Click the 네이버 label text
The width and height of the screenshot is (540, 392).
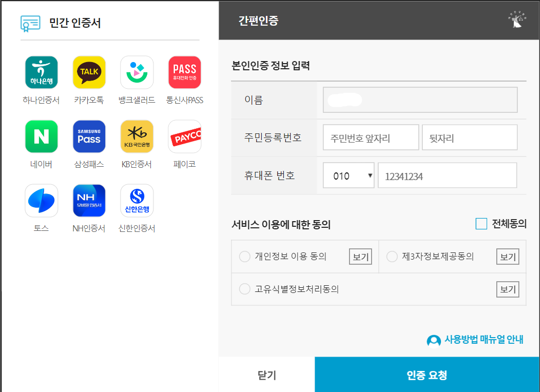tap(41, 164)
